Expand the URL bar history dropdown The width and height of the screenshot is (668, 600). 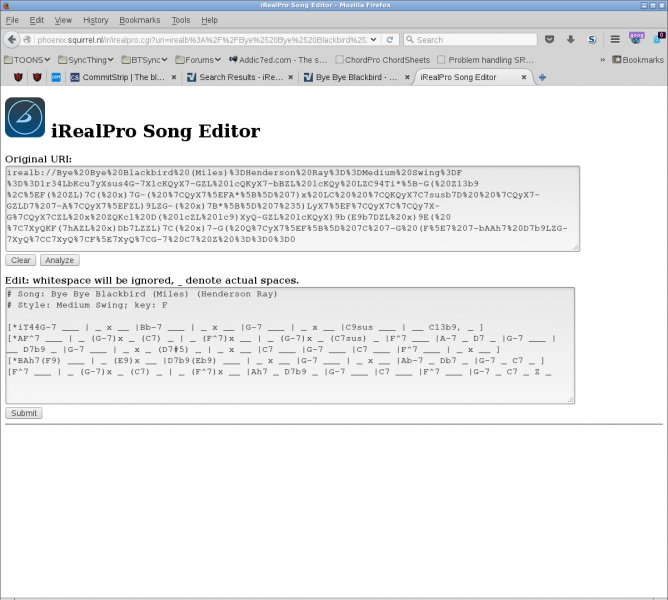pyautogui.click(x=374, y=40)
